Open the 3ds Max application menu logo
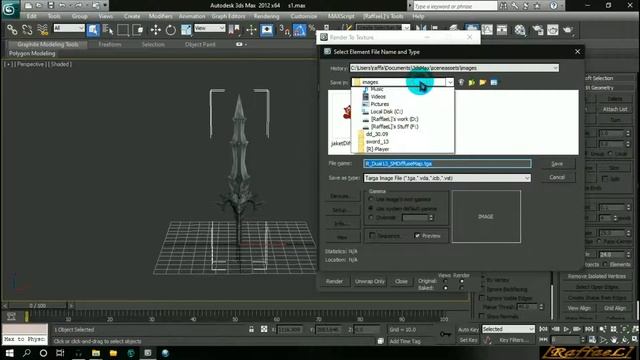 (9, 8)
